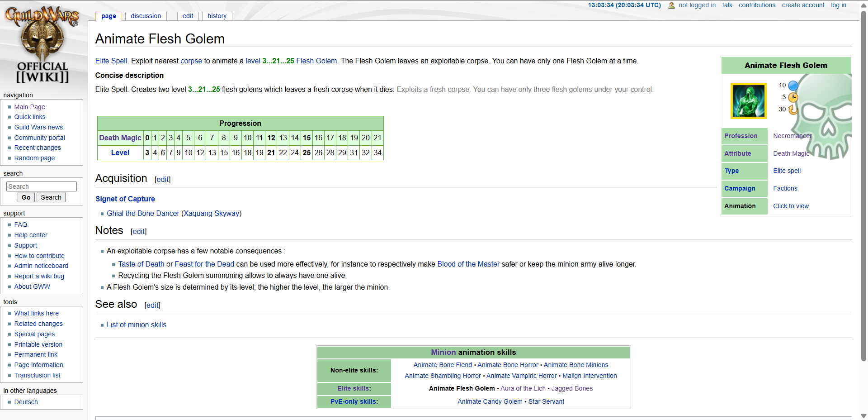Open Recent changes in sidebar
Screen dimensions: 868x420
[38, 148]
